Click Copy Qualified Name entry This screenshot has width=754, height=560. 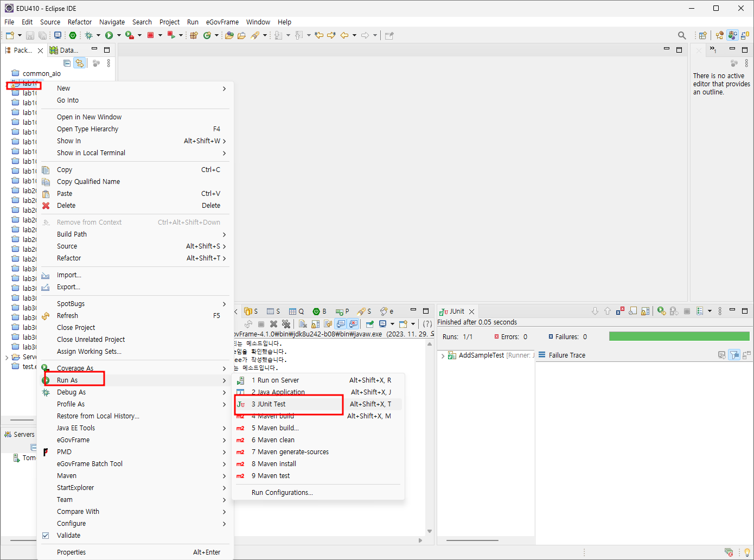pos(135,182)
